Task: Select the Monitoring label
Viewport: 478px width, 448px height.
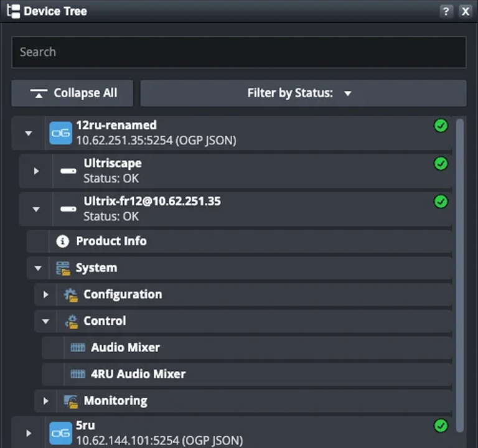Action: tap(116, 401)
